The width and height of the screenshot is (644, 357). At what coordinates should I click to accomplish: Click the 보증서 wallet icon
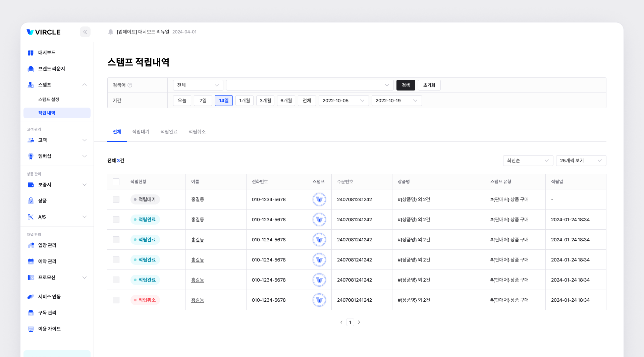(31, 185)
